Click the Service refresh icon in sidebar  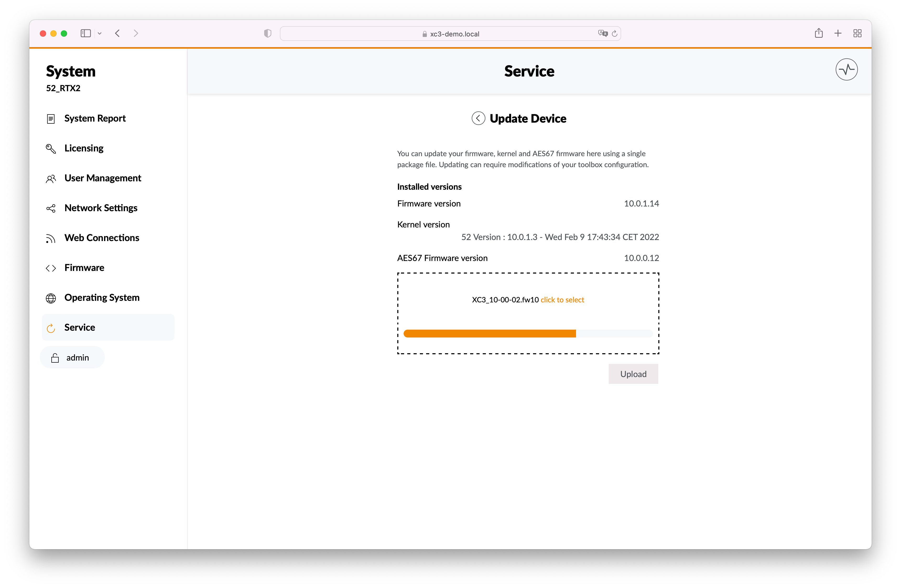click(x=51, y=328)
